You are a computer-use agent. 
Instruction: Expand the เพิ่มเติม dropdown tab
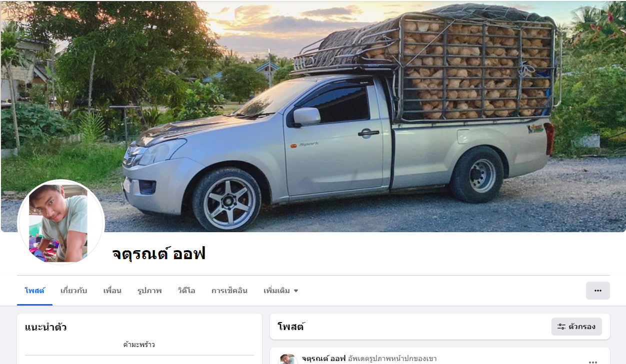coord(280,291)
